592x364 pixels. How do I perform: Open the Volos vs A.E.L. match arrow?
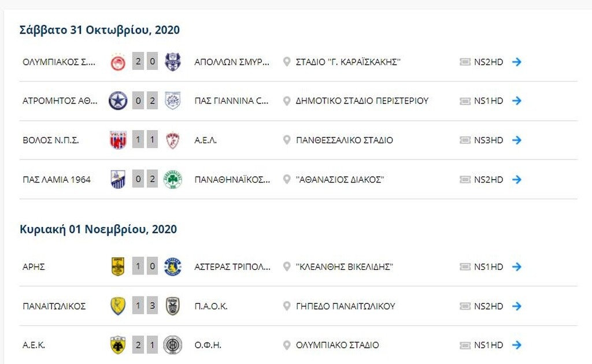(x=517, y=140)
